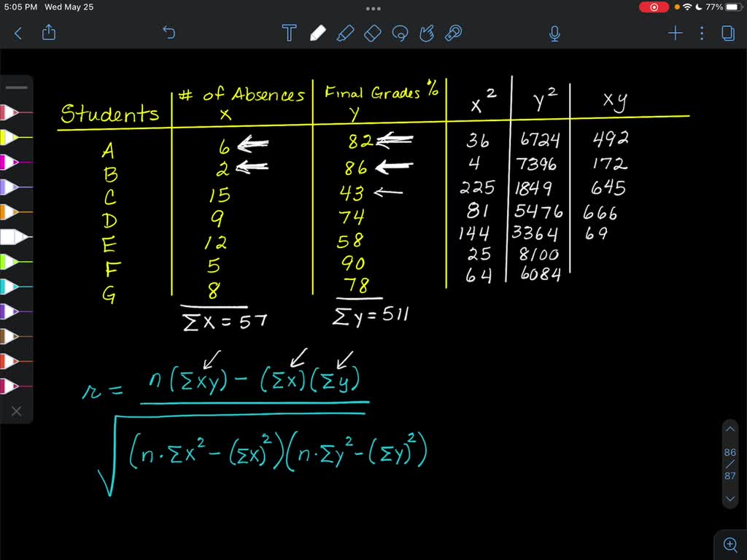Go to the next page
Image resolution: width=747 pixels, height=560 pixels.
729,499
